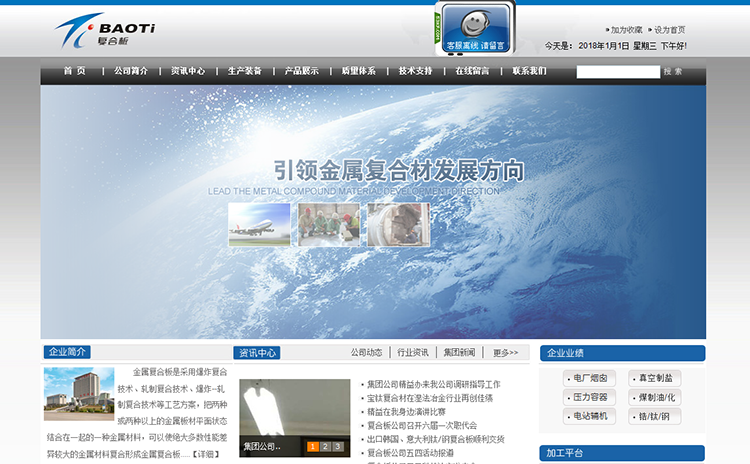
Task: Open 生产装备 navigation item
Action: pyautogui.click(x=244, y=71)
